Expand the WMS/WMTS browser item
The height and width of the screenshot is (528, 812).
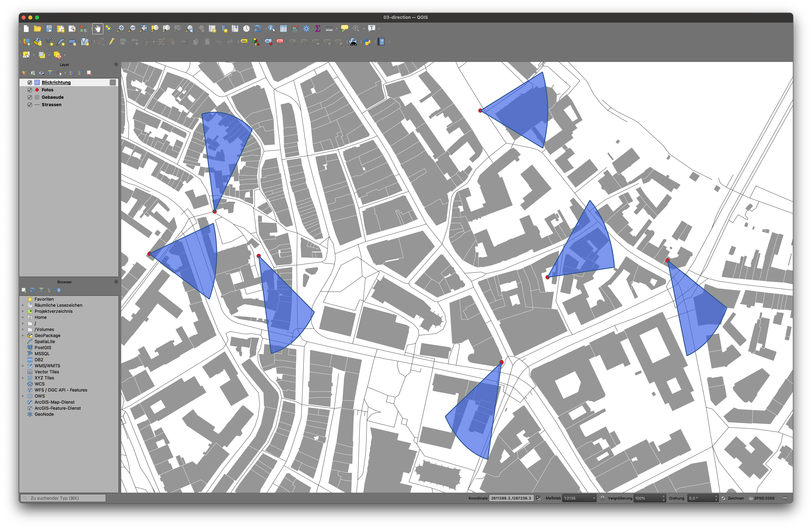click(x=23, y=365)
